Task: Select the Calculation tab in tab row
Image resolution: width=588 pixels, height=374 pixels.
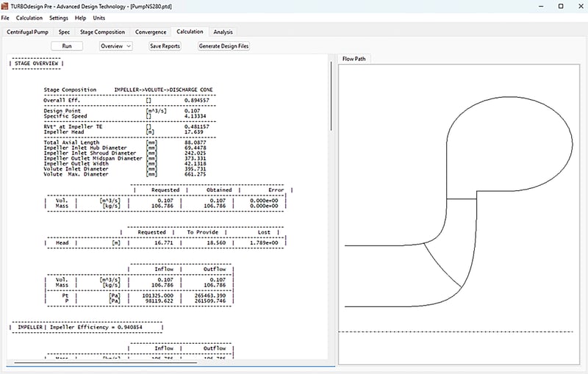Action: point(190,32)
